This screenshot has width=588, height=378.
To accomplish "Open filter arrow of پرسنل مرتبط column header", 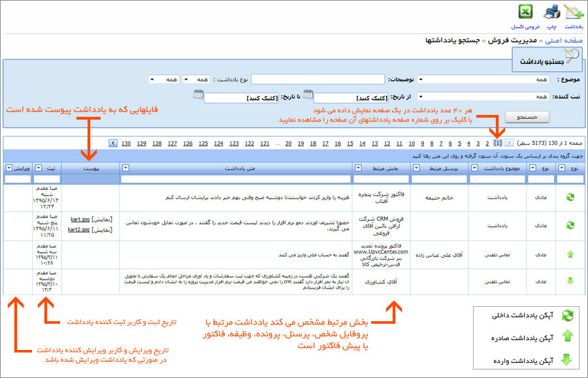I will click(416, 168).
